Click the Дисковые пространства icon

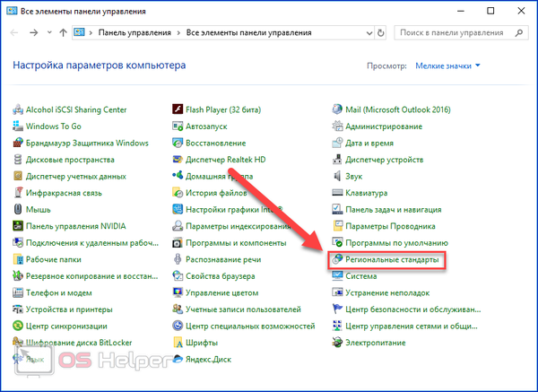18,160
